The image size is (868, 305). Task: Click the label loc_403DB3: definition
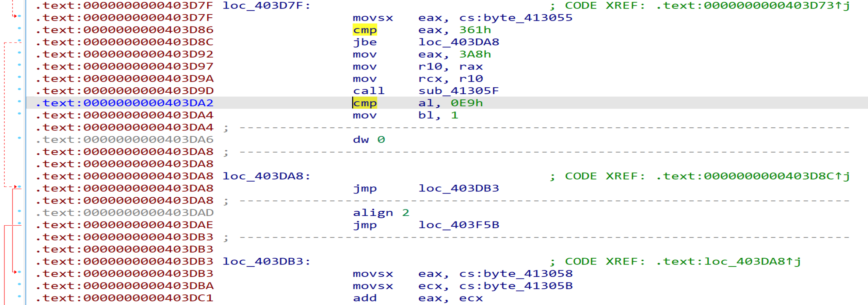click(x=266, y=261)
